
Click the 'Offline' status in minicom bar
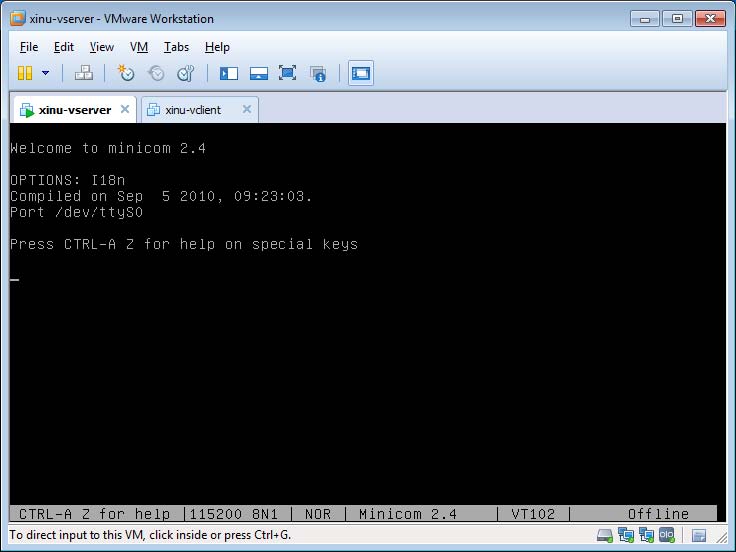[658, 514]
